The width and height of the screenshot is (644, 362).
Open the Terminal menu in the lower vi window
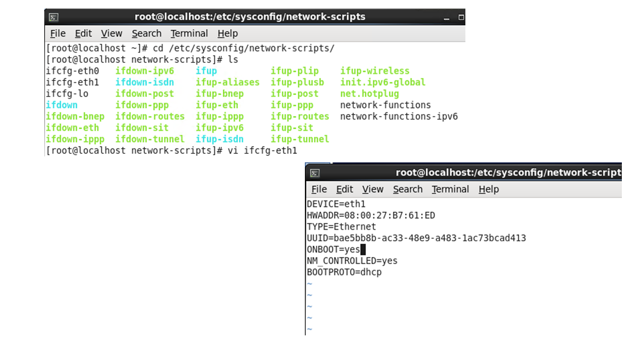[x=450, y=190]
